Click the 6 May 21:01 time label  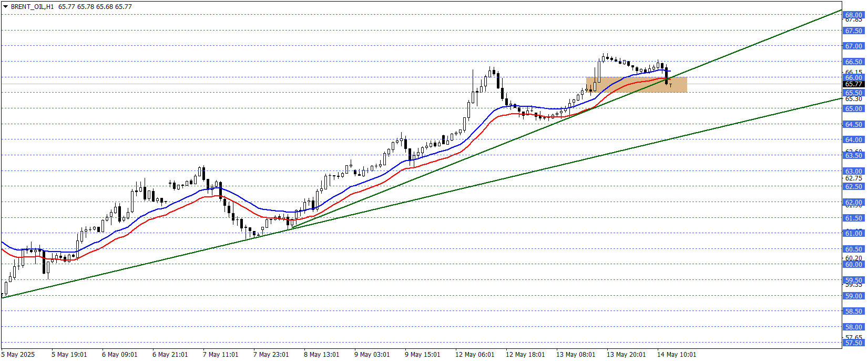coord(170,355)
